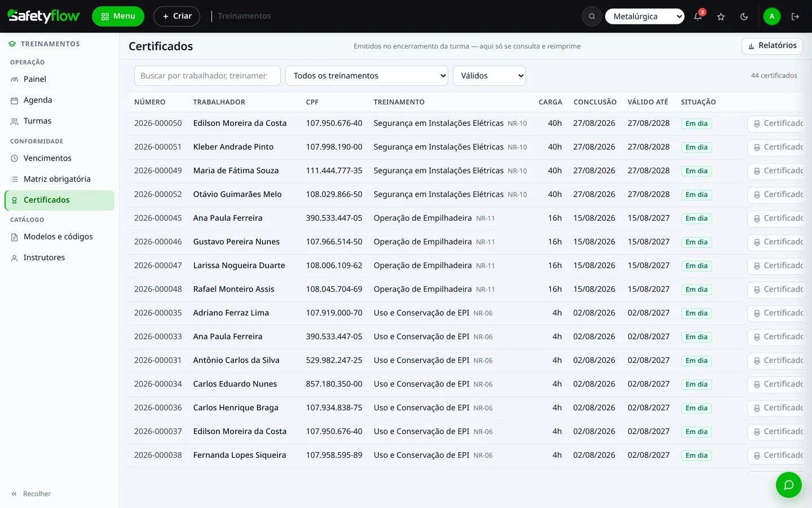
Task: Open Vencimentos in the sidebar
Action: coord(59,158)
